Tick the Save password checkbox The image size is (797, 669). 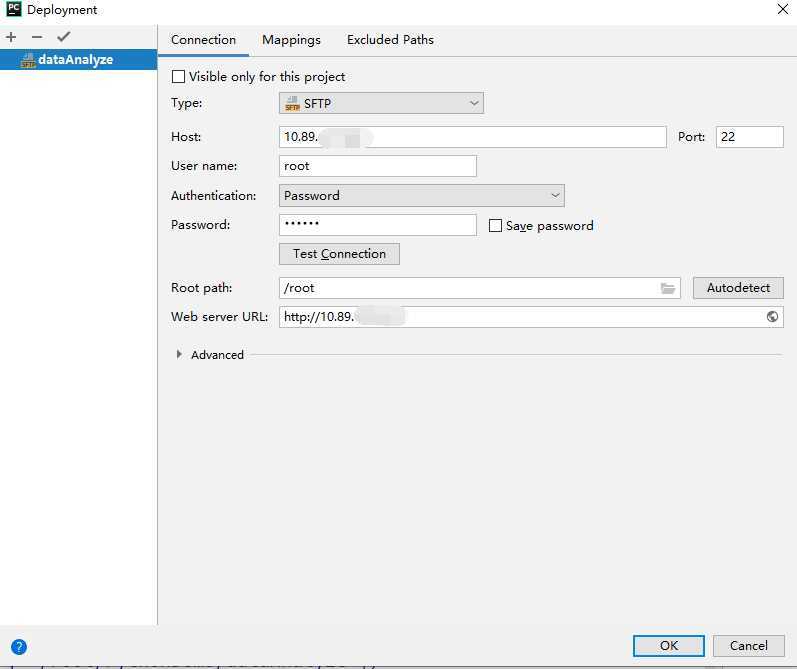(x=495, y=226)
